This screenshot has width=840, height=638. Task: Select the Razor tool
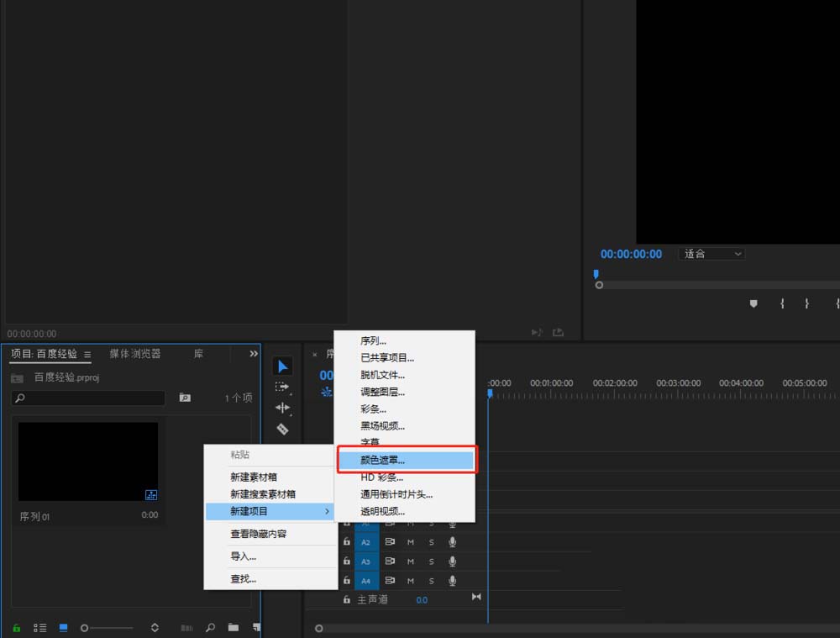pyautogui.click(x=282, y=429)
